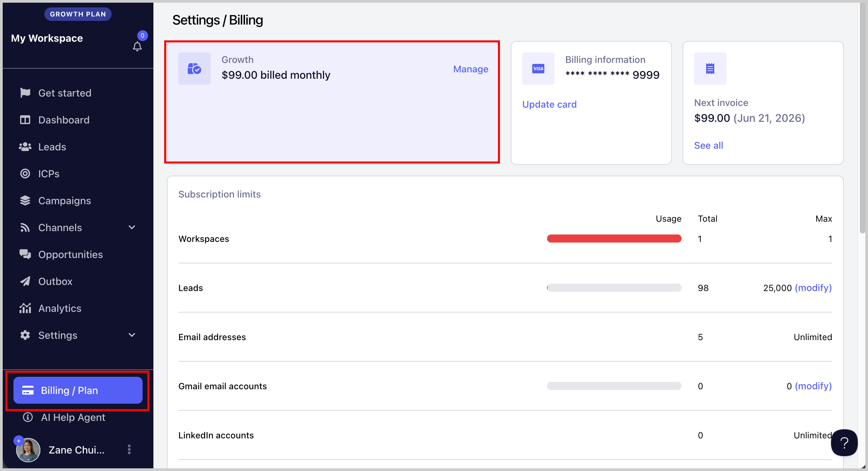The height and width of the screenshot is (471, 868).
Task: Click the Subscription limits heading
Action: (x=219, y=194)
